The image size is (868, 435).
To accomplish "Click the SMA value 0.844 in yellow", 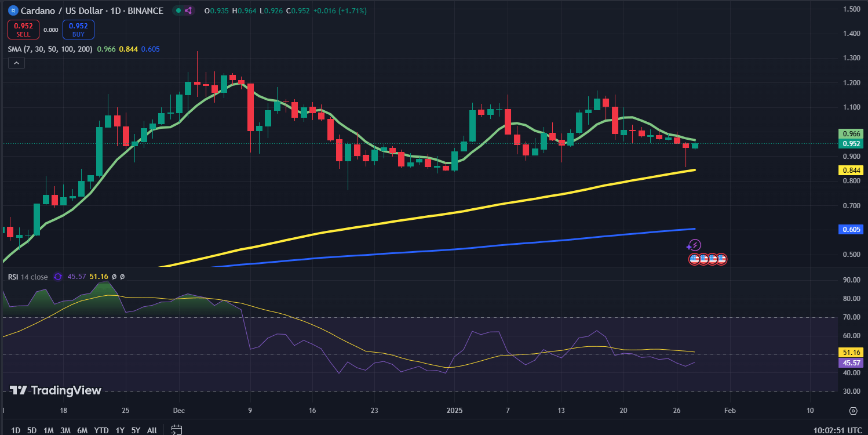I will [128, 49].
